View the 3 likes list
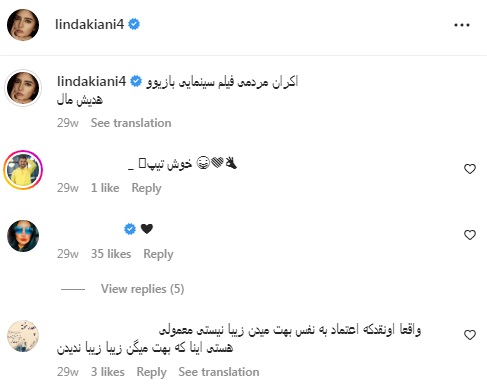This screenshot has width=487, height=389. (108, 372)
